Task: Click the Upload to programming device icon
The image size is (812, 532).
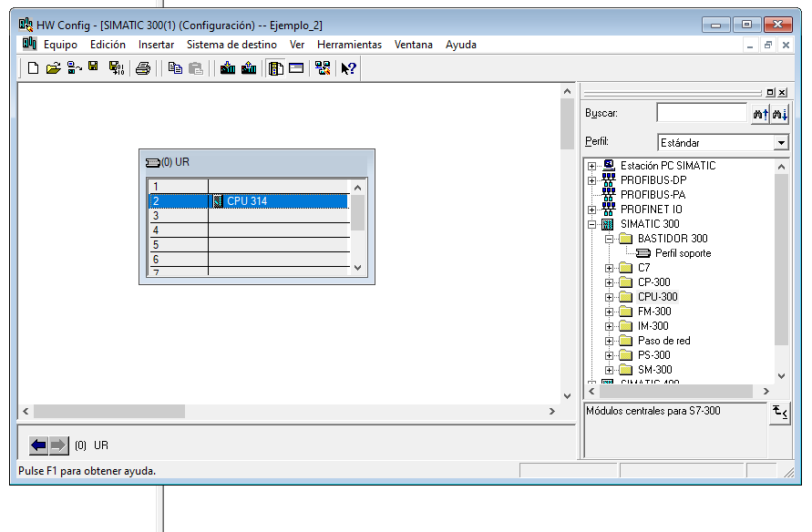Action: [249, 67]
